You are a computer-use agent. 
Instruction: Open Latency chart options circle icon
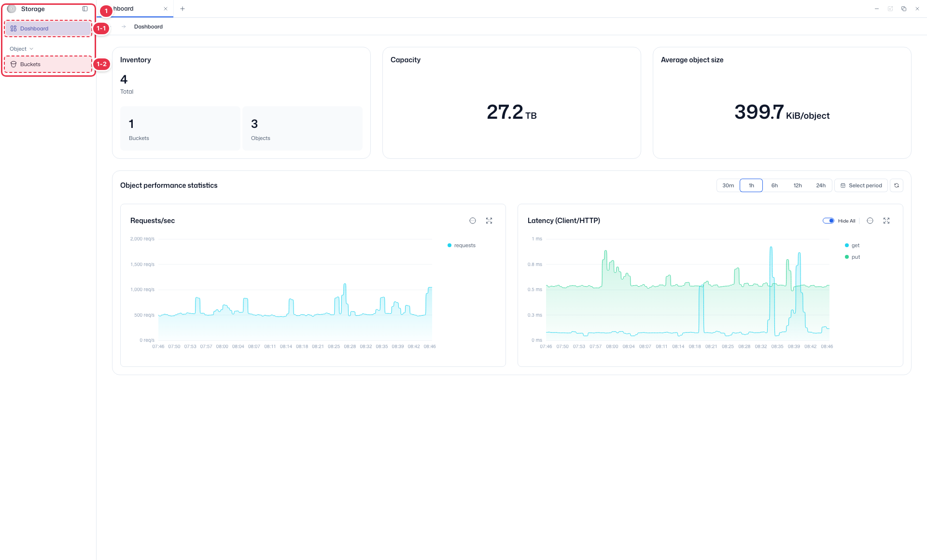click(x=870, y=221)
